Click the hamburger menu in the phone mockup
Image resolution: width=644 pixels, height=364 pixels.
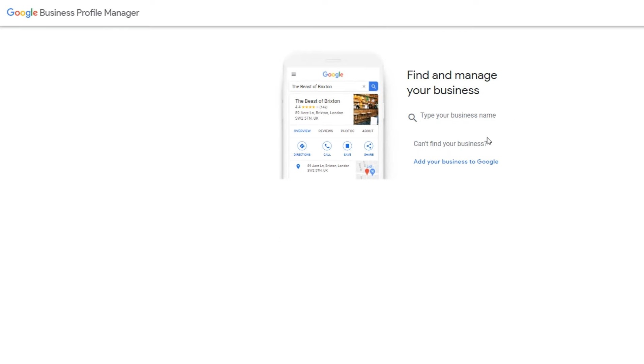[294, 74]
